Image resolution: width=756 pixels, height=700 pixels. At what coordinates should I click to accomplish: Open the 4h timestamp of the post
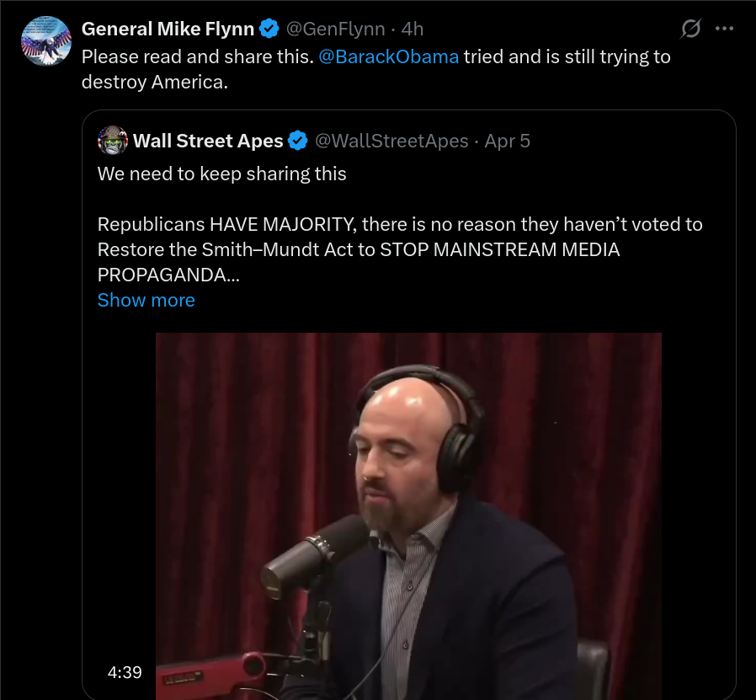pos(413,29)
